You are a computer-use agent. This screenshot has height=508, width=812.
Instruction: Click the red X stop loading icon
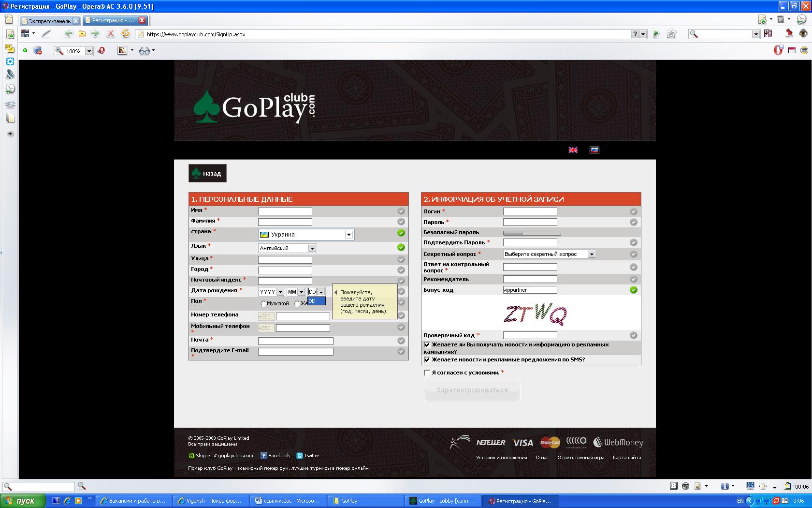click(x=111, y=34)
